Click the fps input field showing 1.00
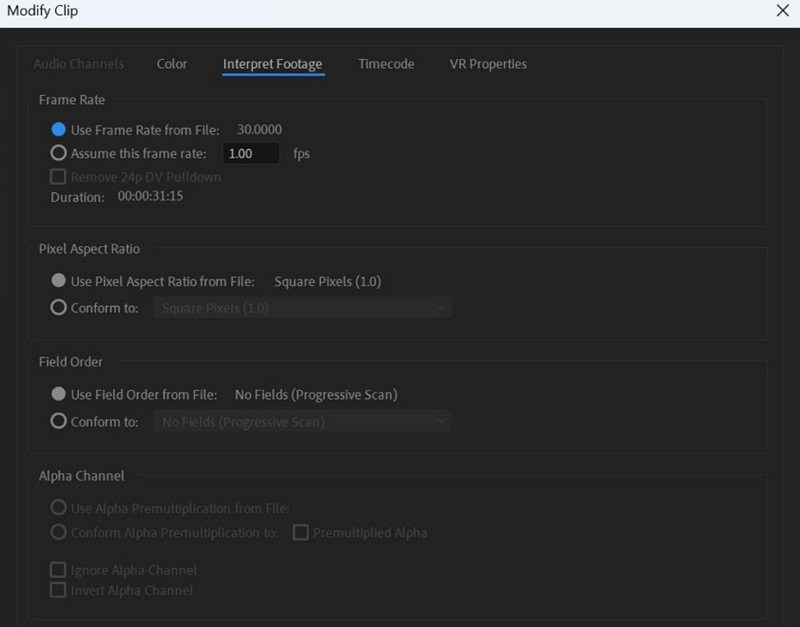The width and height of the screenshot is (800, 627). (x=251, y=154)
